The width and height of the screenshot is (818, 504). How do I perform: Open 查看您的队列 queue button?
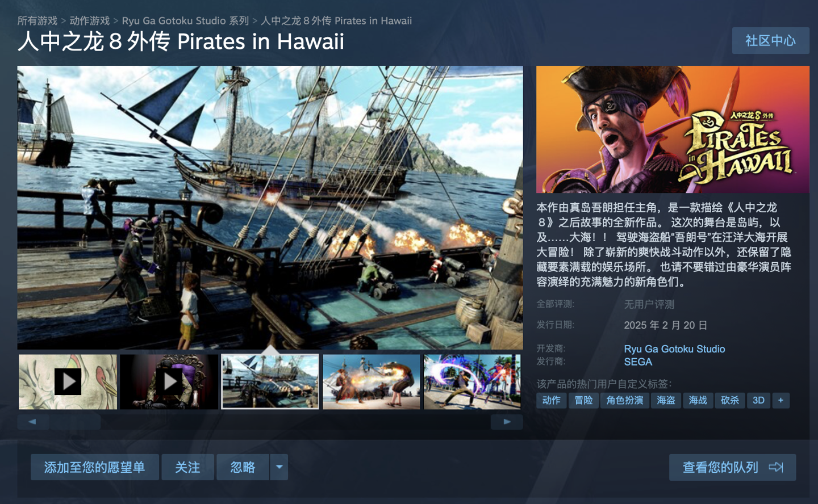(x=732, y=467)
